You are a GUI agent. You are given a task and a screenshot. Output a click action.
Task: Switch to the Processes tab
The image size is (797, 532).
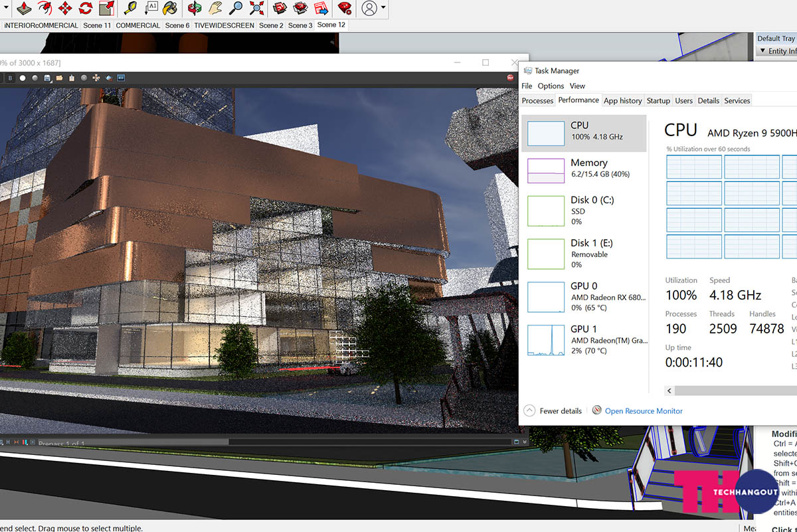click(x=537, y=101)
